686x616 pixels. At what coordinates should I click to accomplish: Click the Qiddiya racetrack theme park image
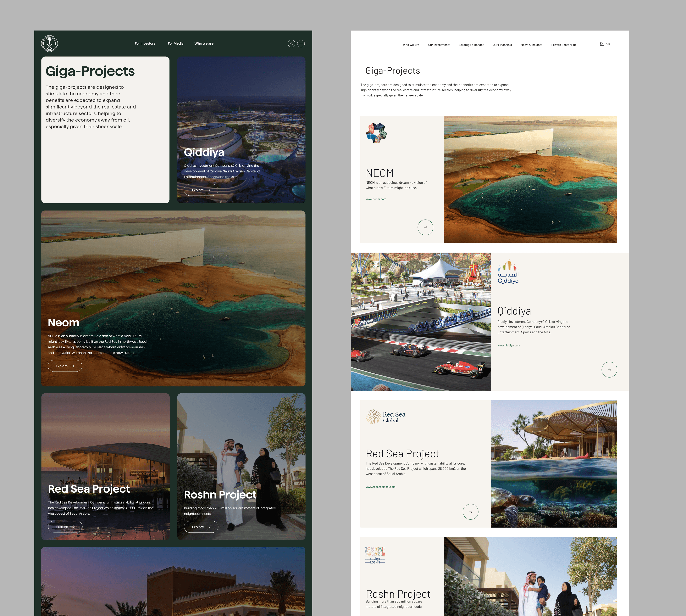[421, 322]
